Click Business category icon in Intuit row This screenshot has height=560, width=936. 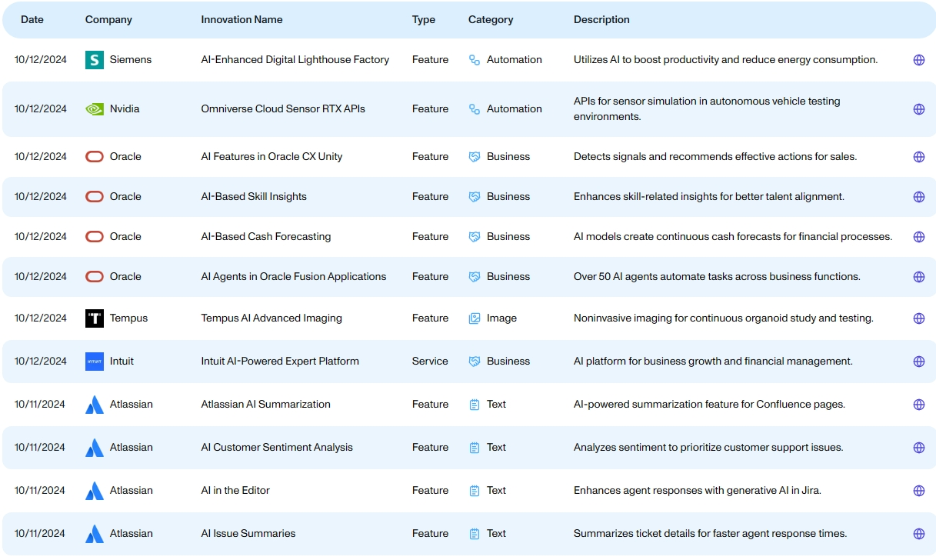point(475,362)
